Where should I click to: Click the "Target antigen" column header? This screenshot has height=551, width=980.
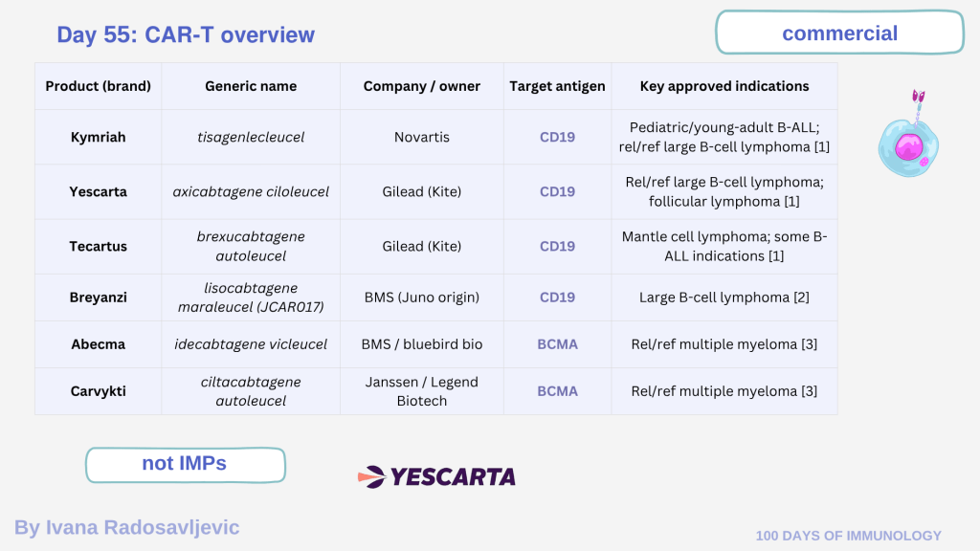(x=557, y=86)
